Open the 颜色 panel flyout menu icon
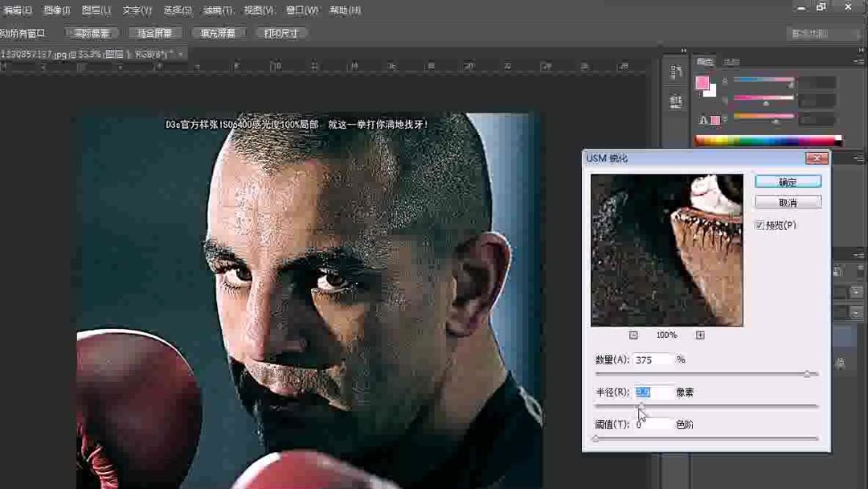 pos(861,61)
